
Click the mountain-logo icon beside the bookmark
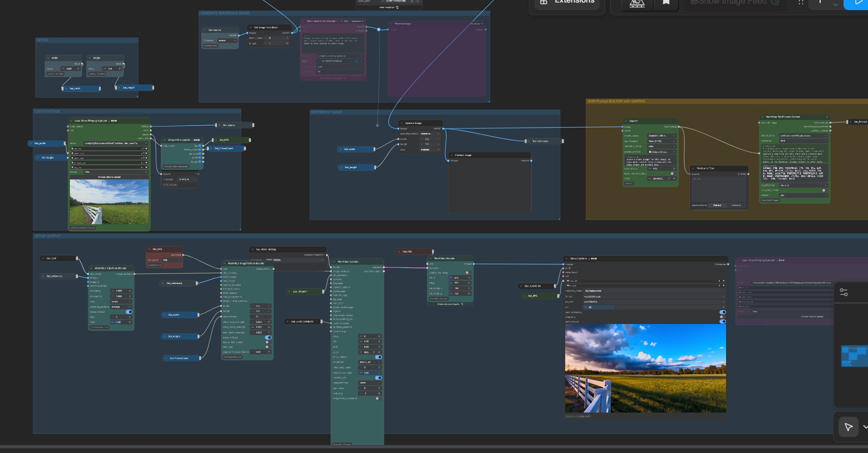click(x=637, y=3)
